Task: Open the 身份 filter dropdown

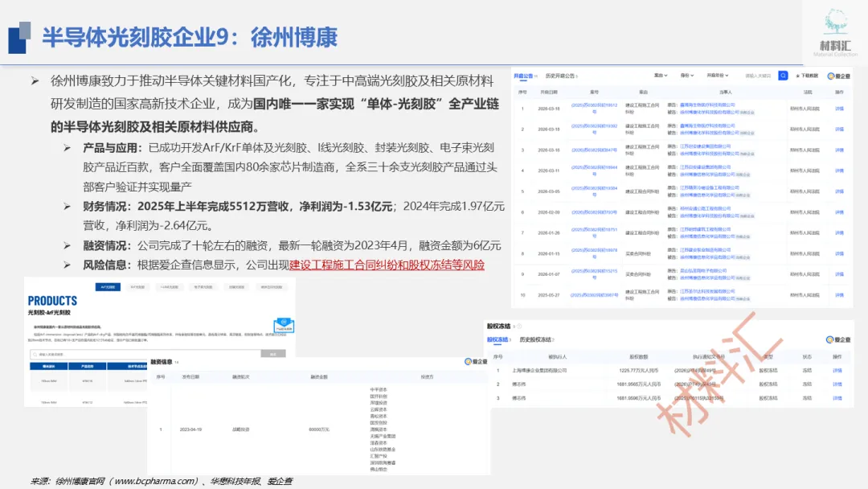Action: coord(686,76)
